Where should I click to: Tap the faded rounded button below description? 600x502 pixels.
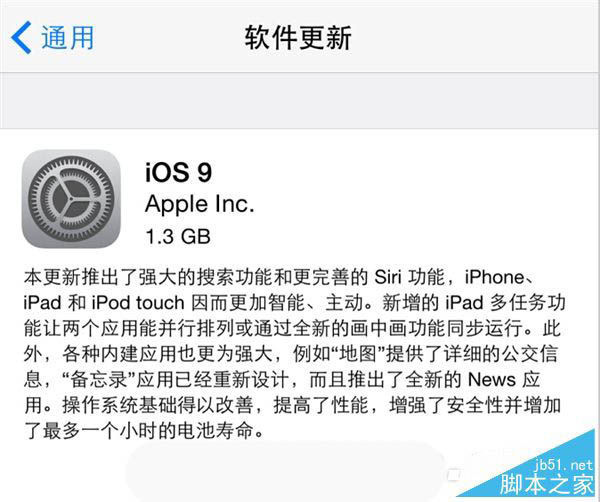[285, 471]
